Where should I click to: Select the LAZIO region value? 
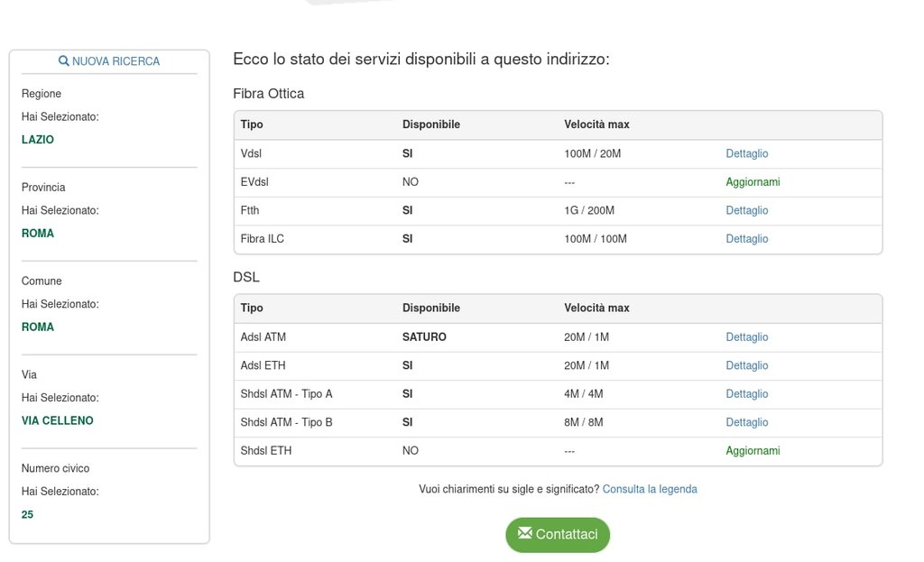pyautogui.click(x=38, y=140)
